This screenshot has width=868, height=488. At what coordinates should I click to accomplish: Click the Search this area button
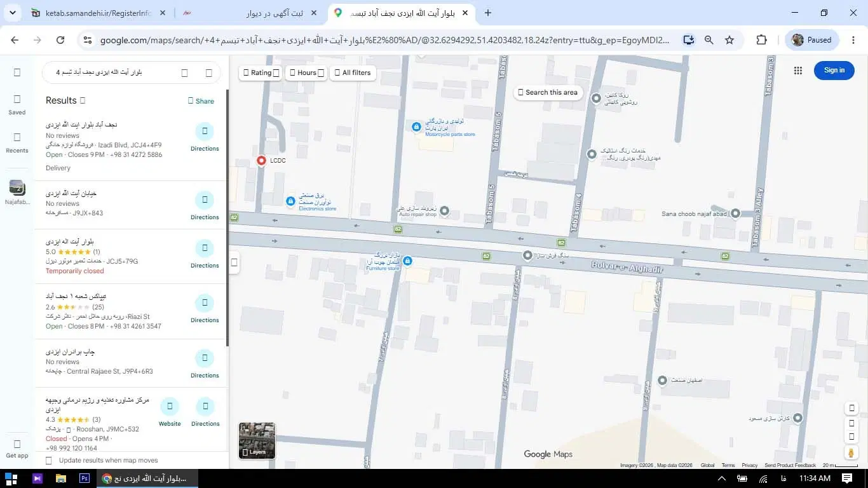[548, 92]
